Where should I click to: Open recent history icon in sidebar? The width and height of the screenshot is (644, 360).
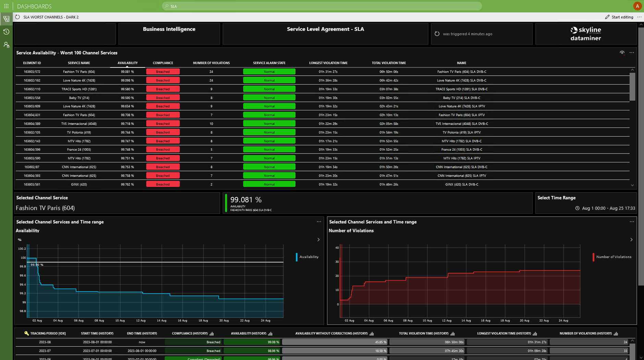click(6, 32)
